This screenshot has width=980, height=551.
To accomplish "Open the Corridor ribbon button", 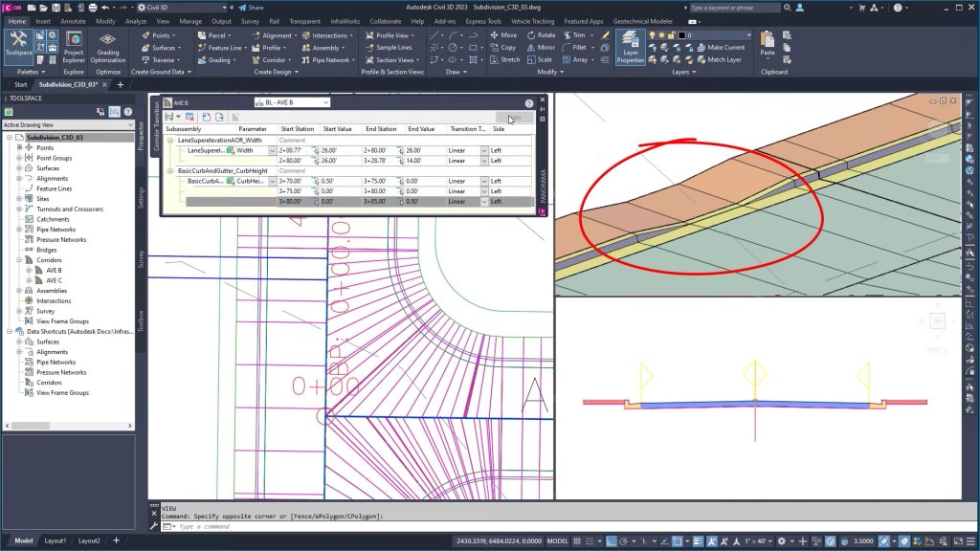I will (x=271, y=60).
